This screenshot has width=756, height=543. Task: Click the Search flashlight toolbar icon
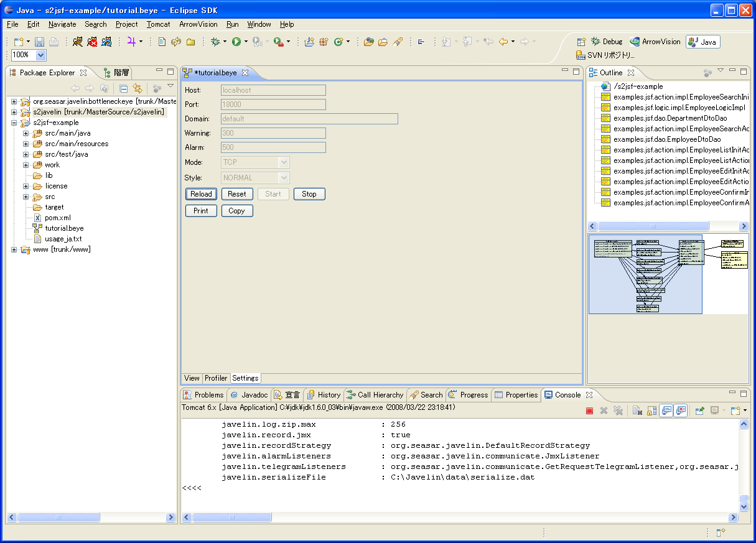click(x=398, y=42)
